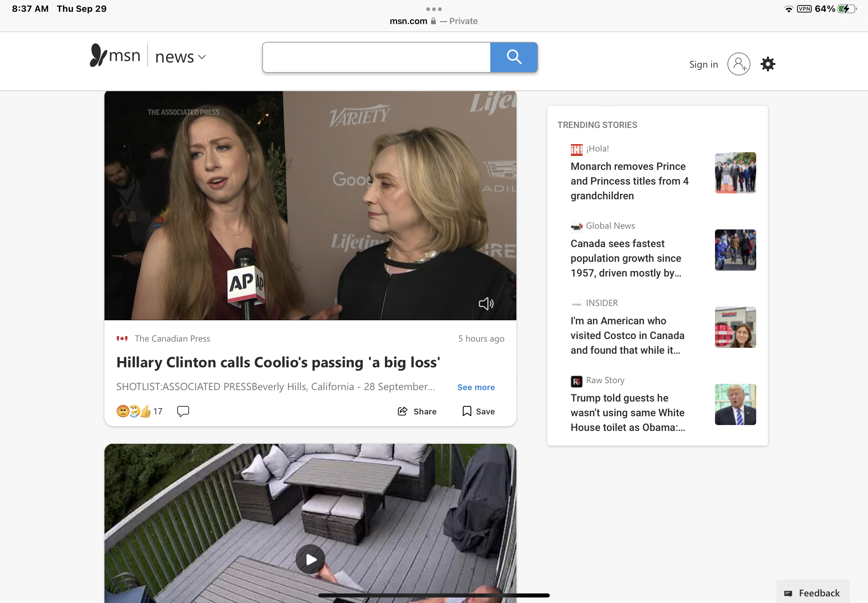Open the settings gear icon
868x603 pixels.
click(768, 64)
